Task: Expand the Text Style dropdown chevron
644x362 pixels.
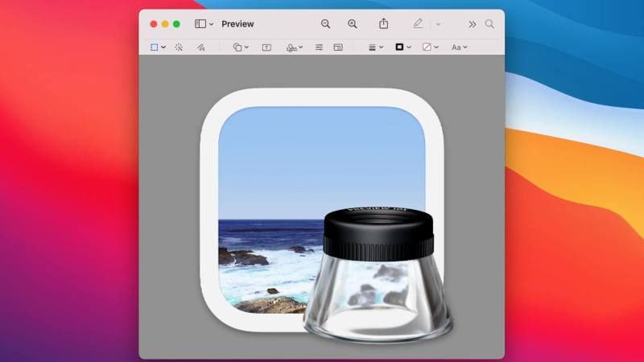Action: [465, 47]
